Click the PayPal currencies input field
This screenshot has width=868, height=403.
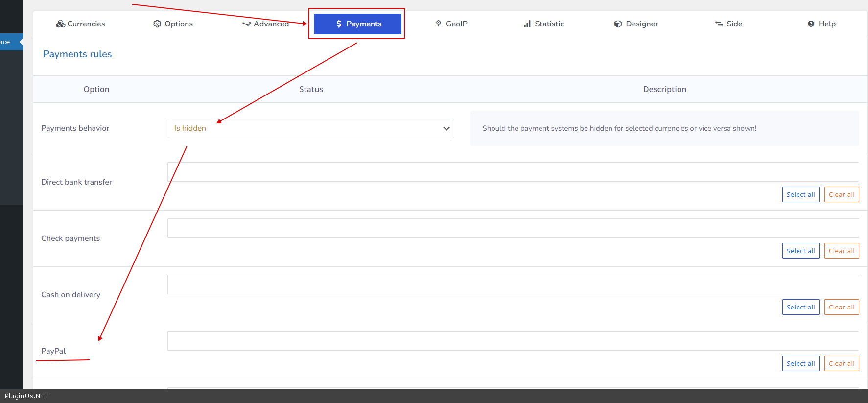pyautogui.click(x=513, y=341)
